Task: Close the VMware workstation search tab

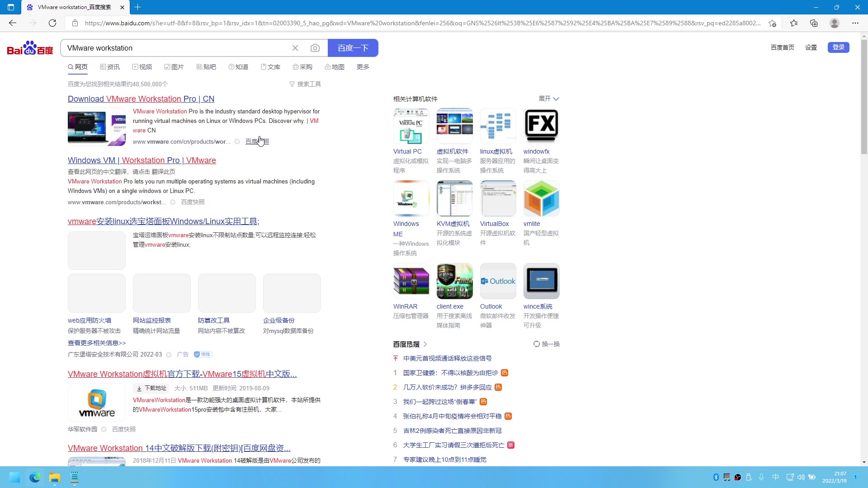Action: tap(122, 7)
